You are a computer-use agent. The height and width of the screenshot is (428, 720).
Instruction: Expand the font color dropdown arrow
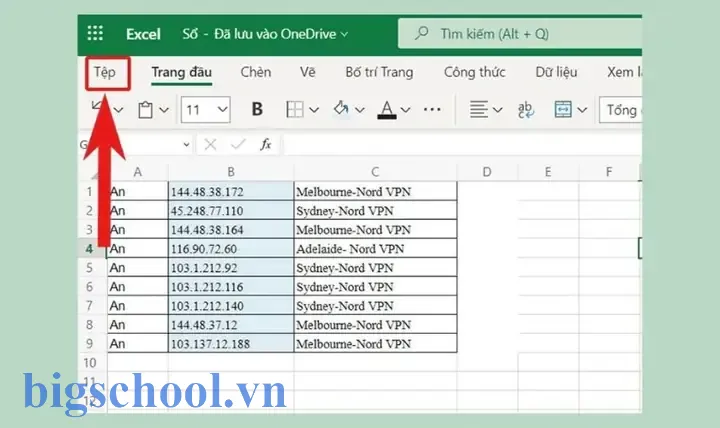[405, 110]
